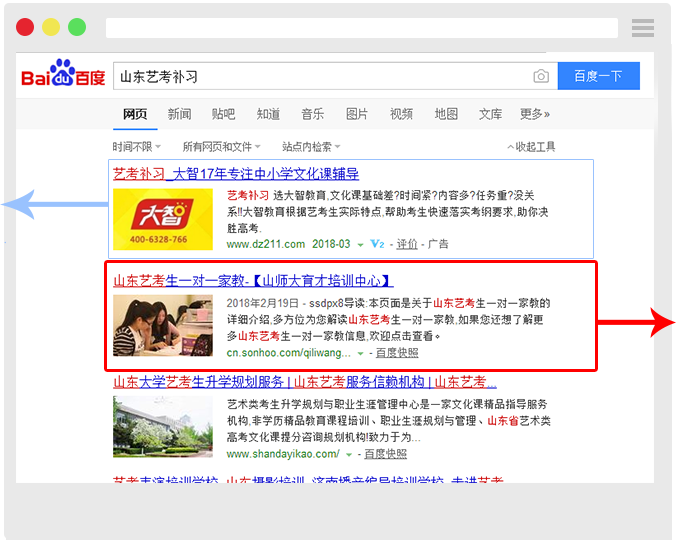Click the V2 verification badge
Image resolution: width=676 pixels, height=540 pixels.
click(x=377, y=244)
